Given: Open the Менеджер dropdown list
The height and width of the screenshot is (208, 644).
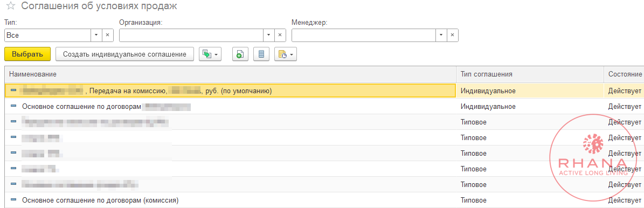Looking at the screenshot, I should point(441,36).
